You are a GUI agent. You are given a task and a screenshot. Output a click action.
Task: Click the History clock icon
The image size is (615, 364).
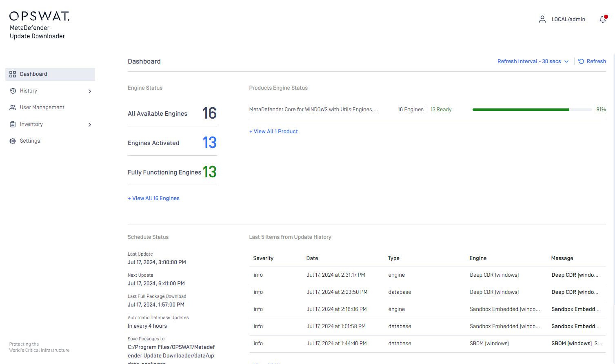(13, 91)
